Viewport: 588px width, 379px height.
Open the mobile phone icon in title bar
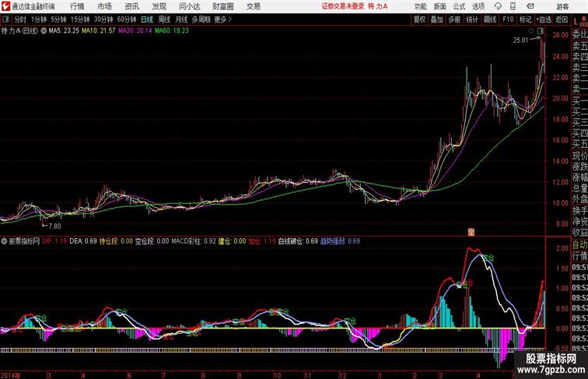(513, 6)
